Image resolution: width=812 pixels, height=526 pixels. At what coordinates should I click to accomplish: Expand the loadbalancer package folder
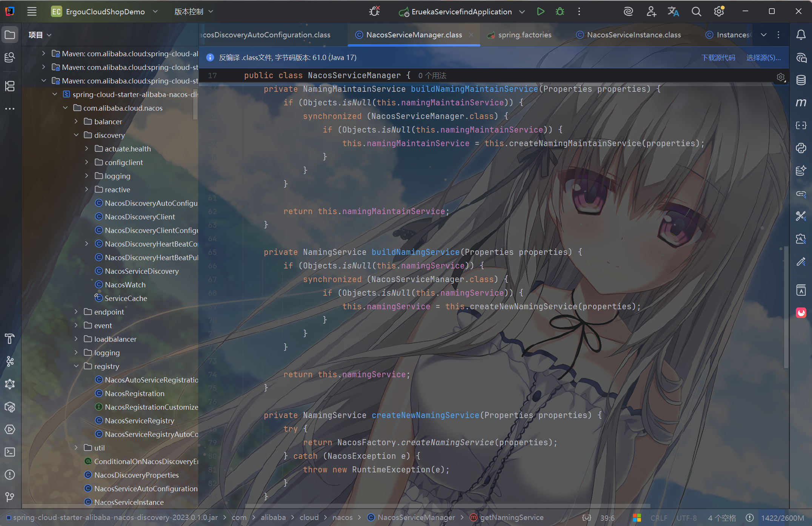76,339
